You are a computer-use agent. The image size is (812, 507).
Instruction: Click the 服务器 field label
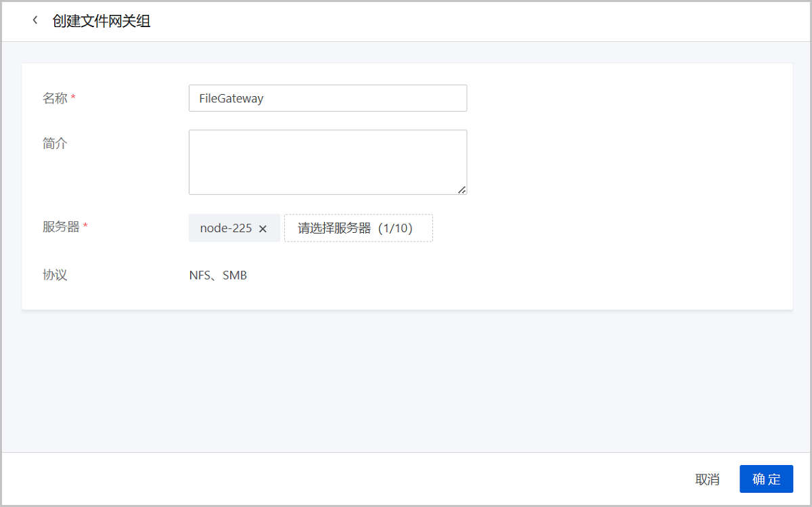tap(61, 227)
